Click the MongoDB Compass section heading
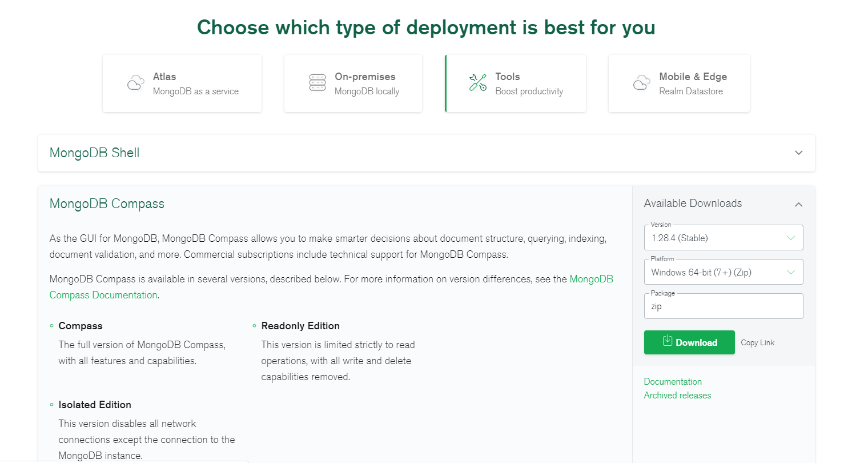 (x=107, y=203)
